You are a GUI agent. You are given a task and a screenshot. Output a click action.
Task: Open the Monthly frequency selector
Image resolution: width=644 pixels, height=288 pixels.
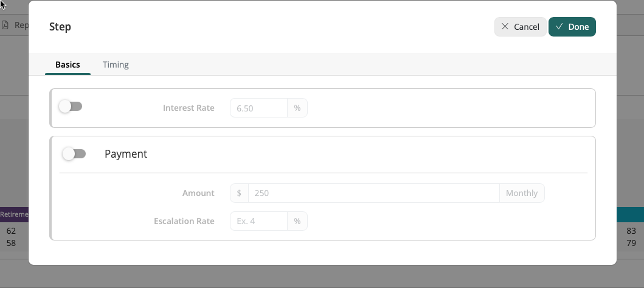[x=522, y=193]
